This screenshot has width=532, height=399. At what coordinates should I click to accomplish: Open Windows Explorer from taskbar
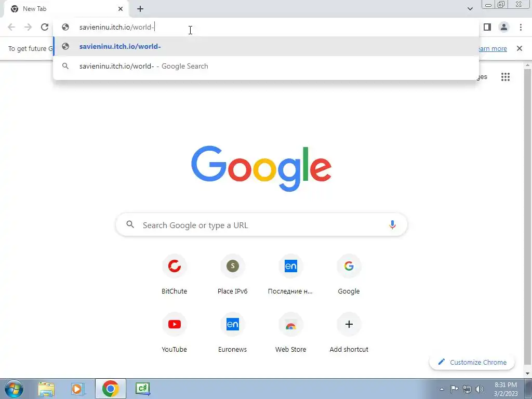46,389
